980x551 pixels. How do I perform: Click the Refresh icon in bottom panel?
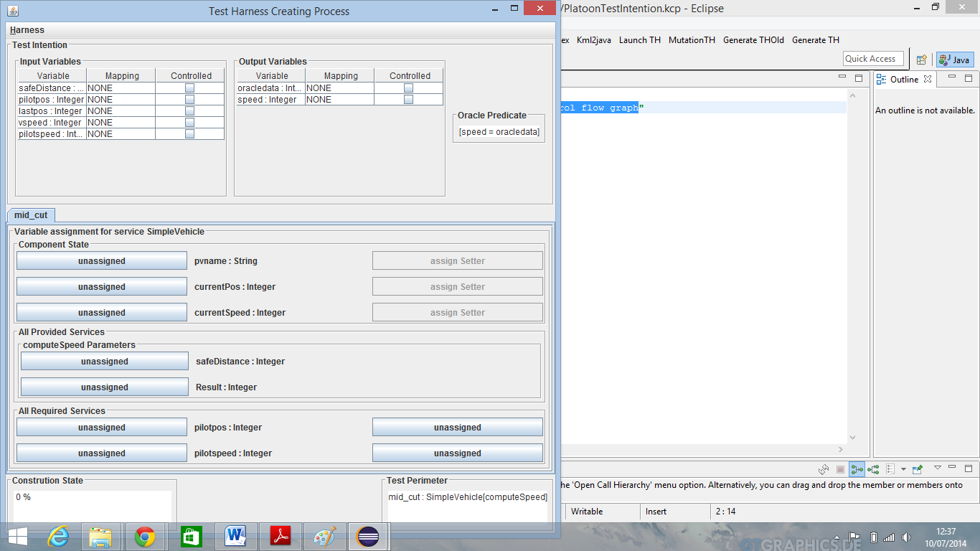(824, 469)
